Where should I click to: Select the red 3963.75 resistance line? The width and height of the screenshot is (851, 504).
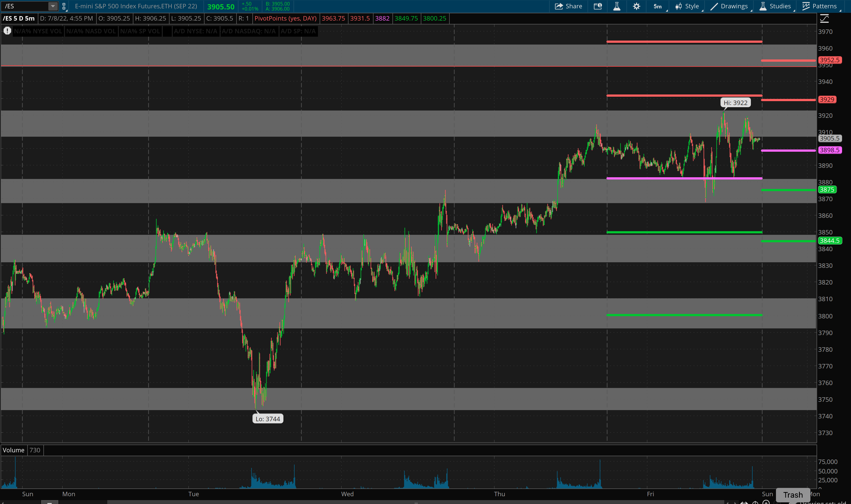coord(684,42)
